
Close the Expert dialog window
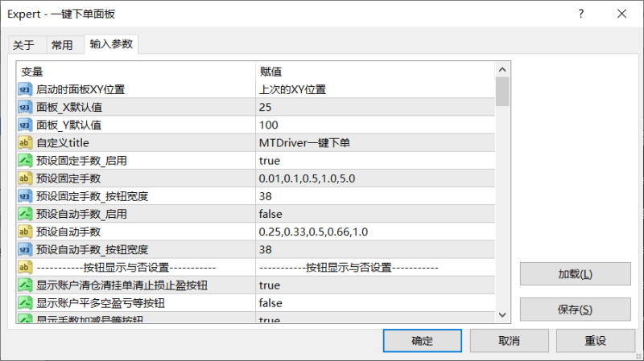tap(621, 14)
